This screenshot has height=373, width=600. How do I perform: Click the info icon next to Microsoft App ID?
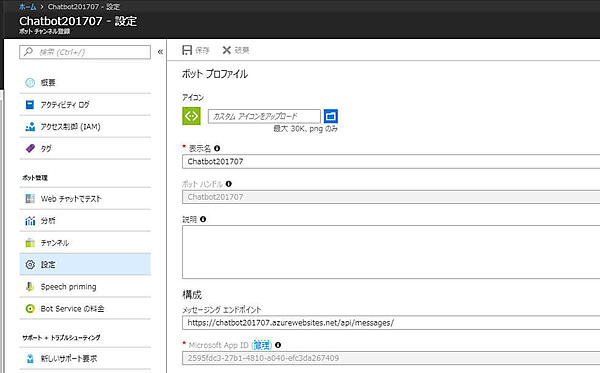[278, 345]
